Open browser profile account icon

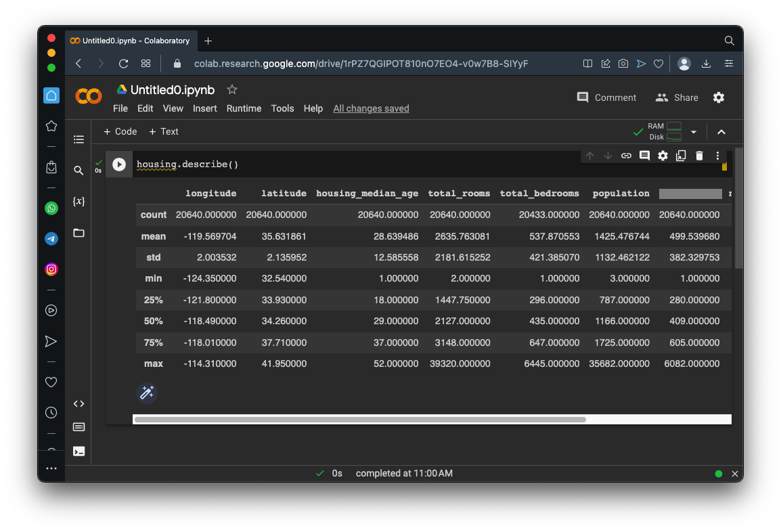(x=684, y=64)
